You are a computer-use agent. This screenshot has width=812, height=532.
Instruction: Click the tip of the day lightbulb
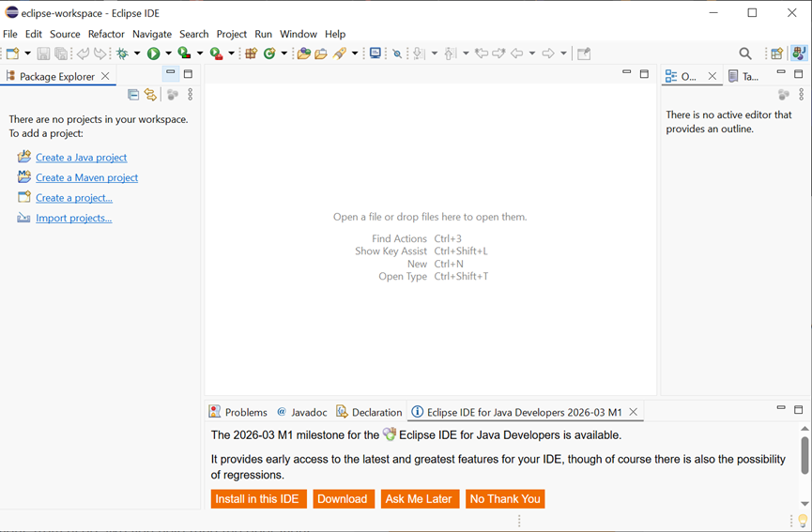point(804,520)
